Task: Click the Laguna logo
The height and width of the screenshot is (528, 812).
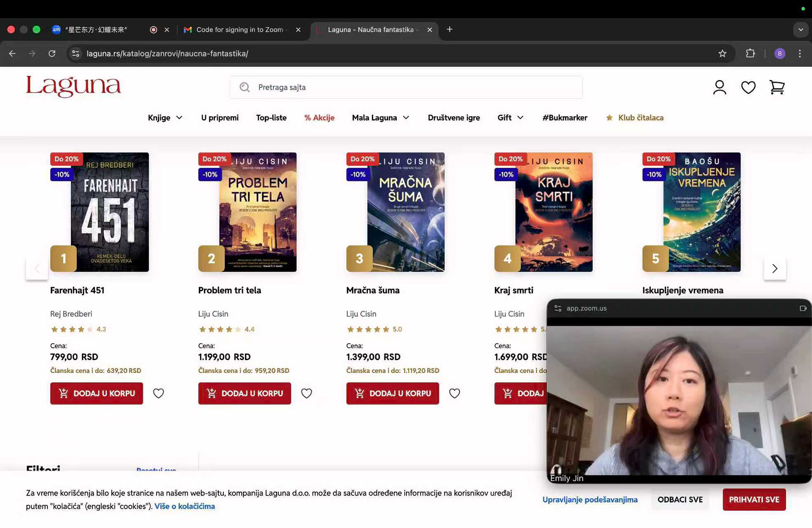Action: coord(73,86)
